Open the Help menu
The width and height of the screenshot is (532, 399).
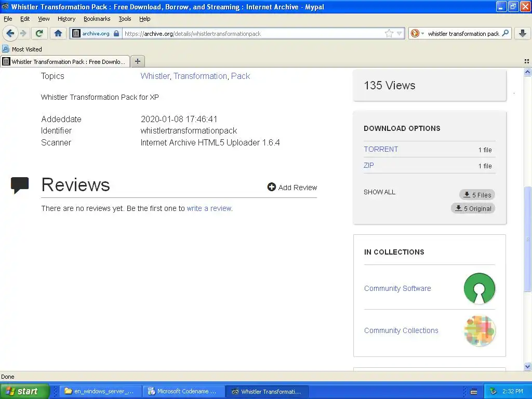tap(144, 19)
